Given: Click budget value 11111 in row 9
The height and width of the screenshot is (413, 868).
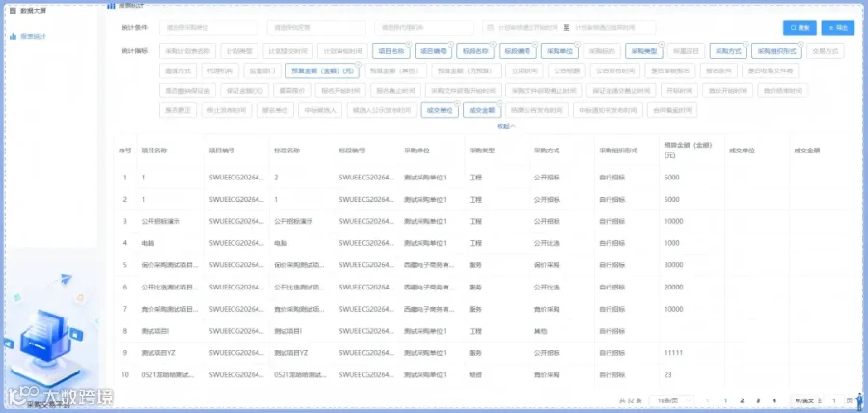Looking at the screenshot, I should pyautogui.click(x=672, y=352).
